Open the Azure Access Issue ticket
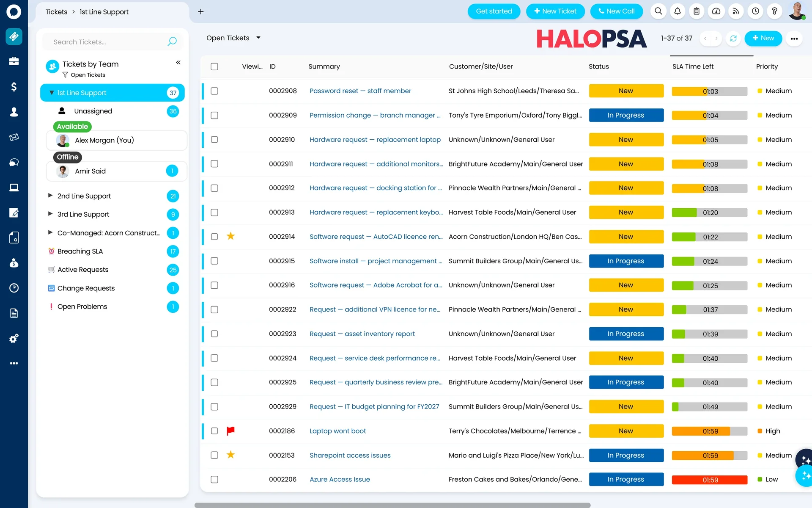 340,480
